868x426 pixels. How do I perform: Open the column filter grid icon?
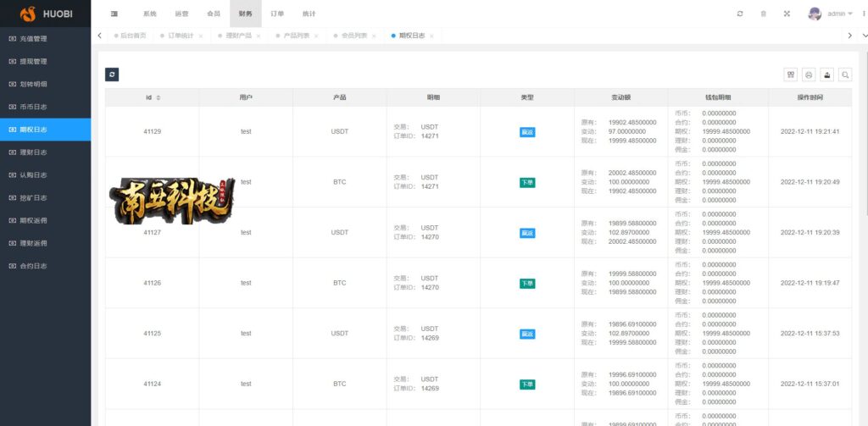(x=791, y=75)
